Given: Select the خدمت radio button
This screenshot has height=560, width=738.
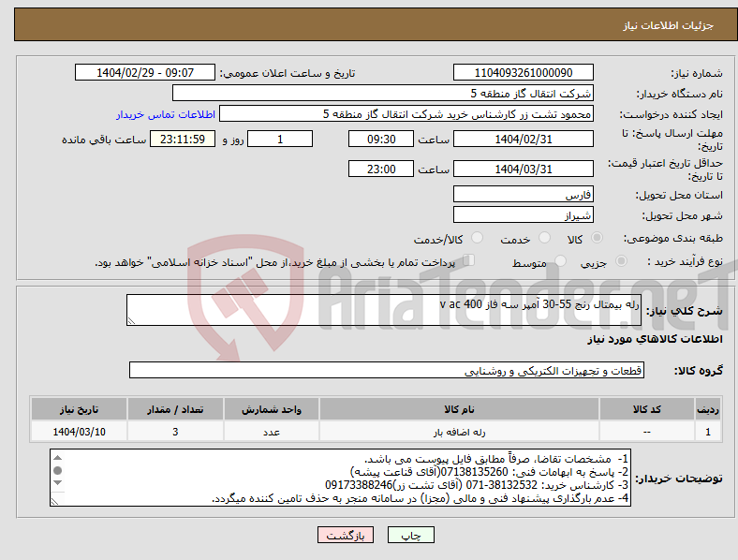Looking at the screenshot, I should coord(544,238).
